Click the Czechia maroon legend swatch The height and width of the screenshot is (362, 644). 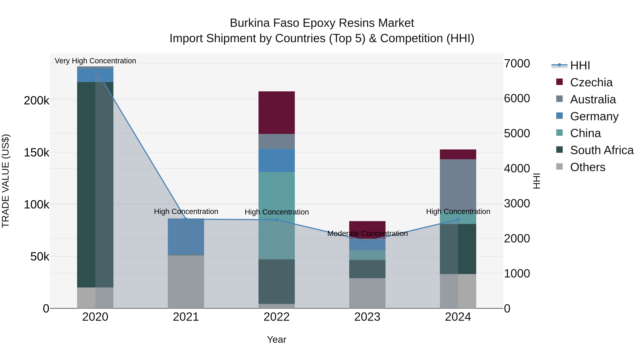560,82
